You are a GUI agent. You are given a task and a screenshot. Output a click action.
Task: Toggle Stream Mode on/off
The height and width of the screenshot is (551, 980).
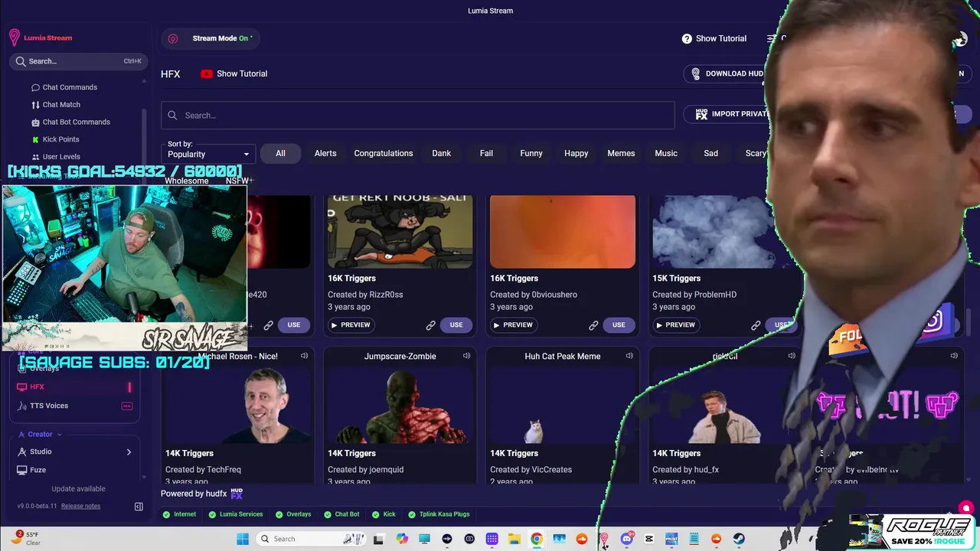tap(211, 38)
